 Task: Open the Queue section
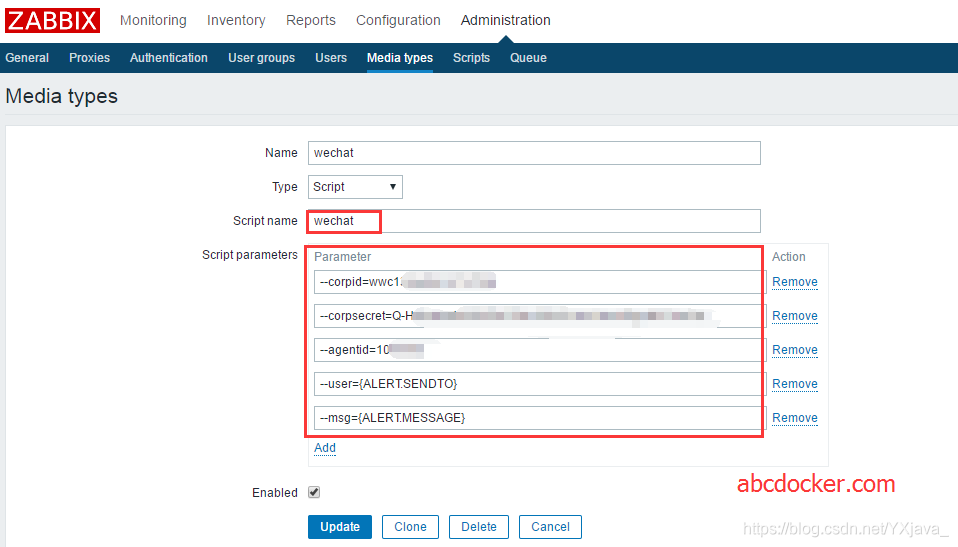point(528,57)
